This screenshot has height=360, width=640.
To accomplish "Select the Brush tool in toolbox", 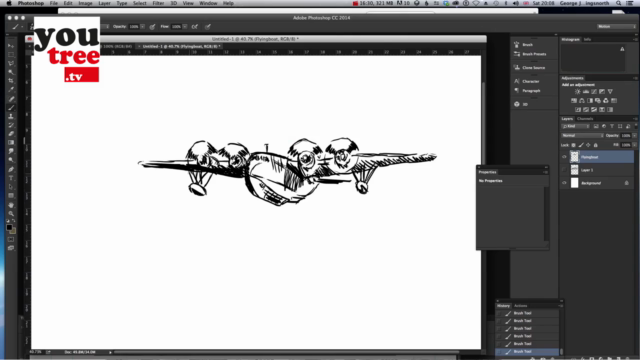I will point(11,107).
